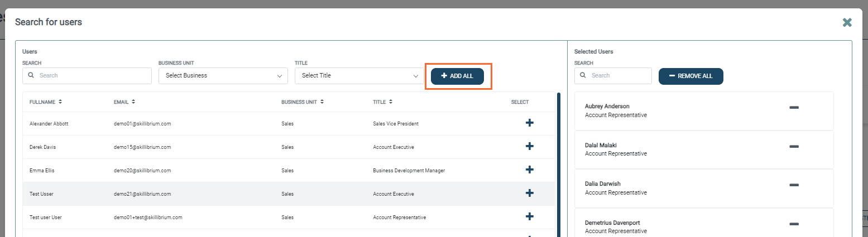Click plus icon for Emma Ellis

point(530,170)
